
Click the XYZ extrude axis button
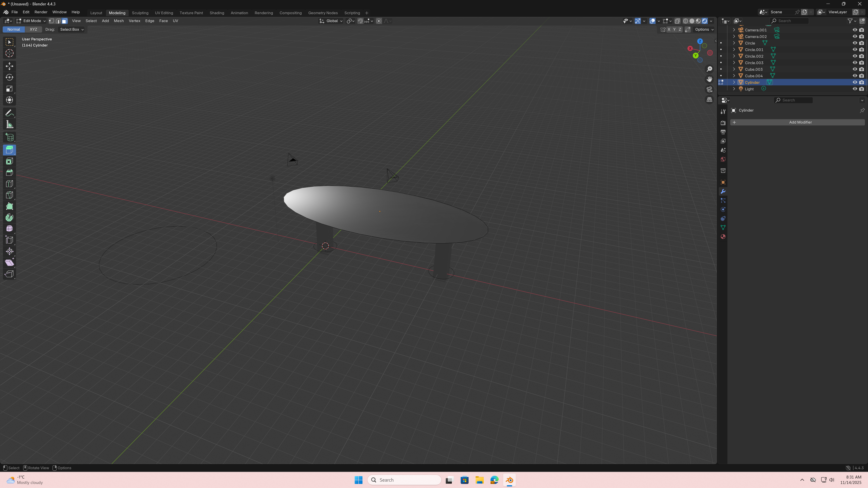click(x=33, y=29)
